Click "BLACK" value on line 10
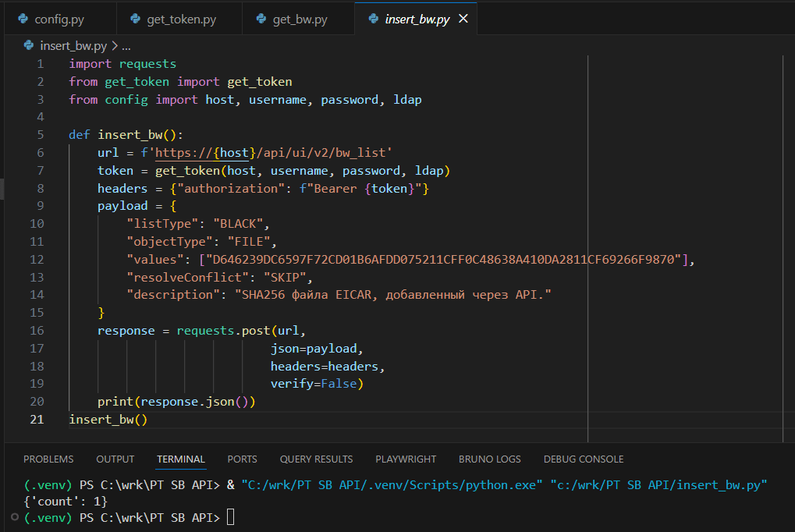The width and height of the screenshot is (795, 532). [238, 224]
